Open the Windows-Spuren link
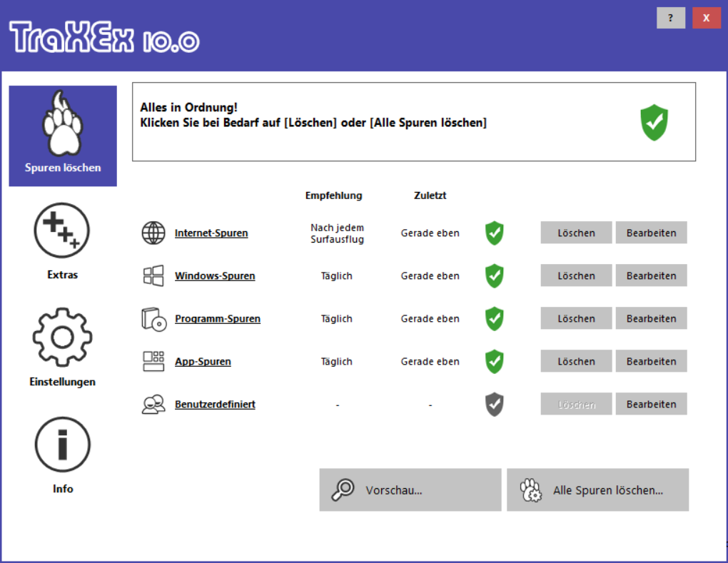The image size is (728, 563). click(215, 275)
